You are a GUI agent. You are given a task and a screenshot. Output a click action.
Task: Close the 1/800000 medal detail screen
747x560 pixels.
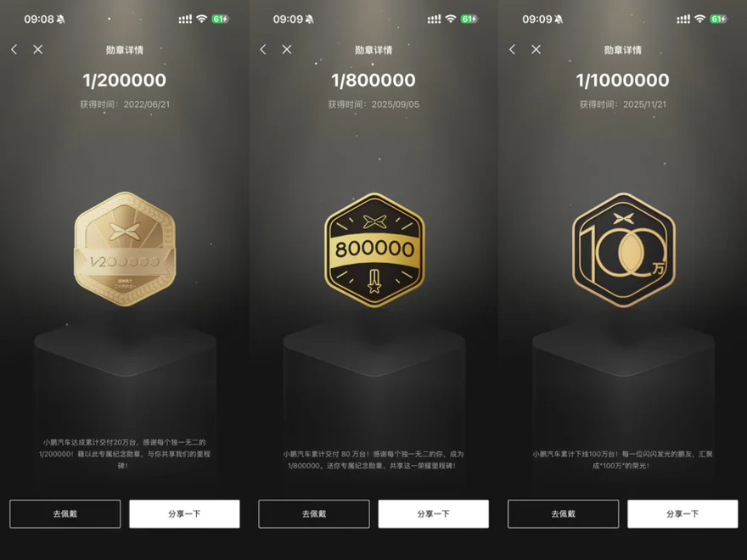click(286, 49)
